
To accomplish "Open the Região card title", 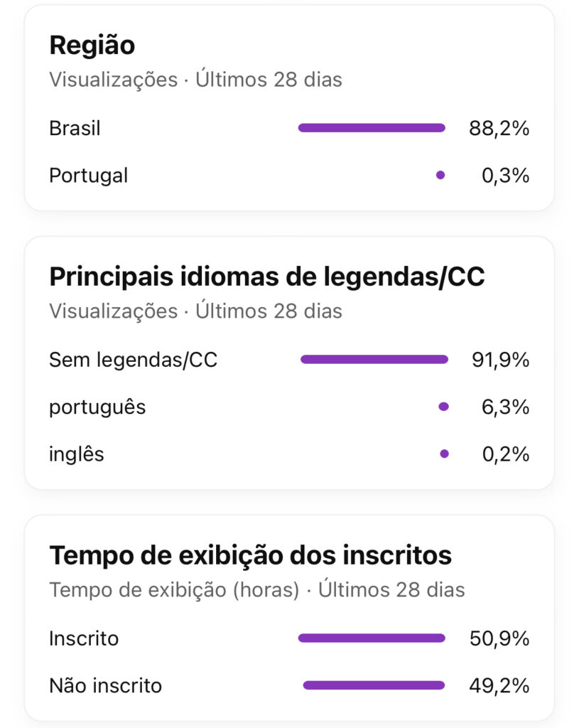I will (92, 45).
